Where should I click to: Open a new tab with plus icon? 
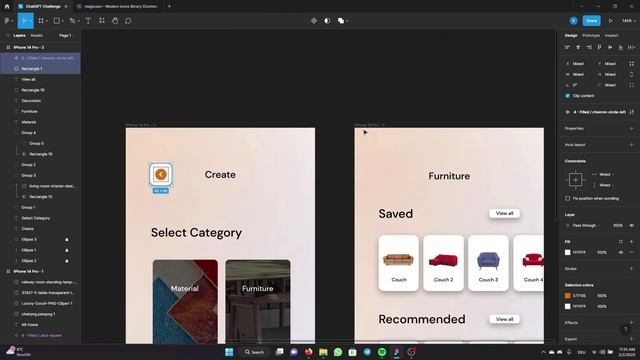tap(169, 7)
